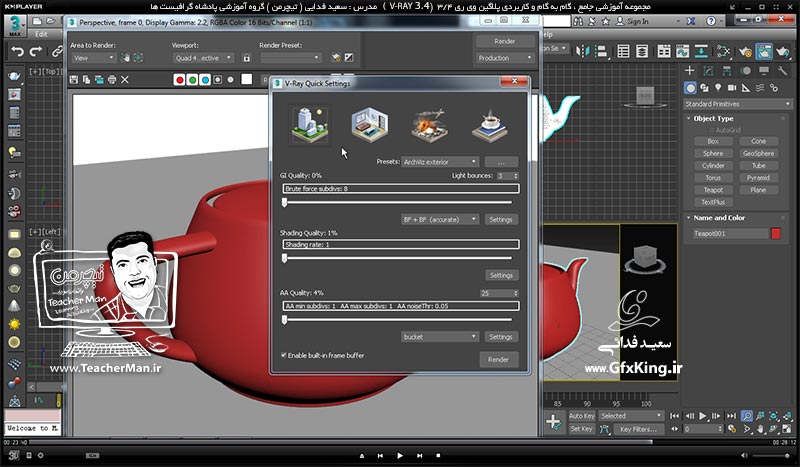
Task: Click the Edit Region icon beside Area to Render
Action: pyautogui.click(x=125, y=58)
